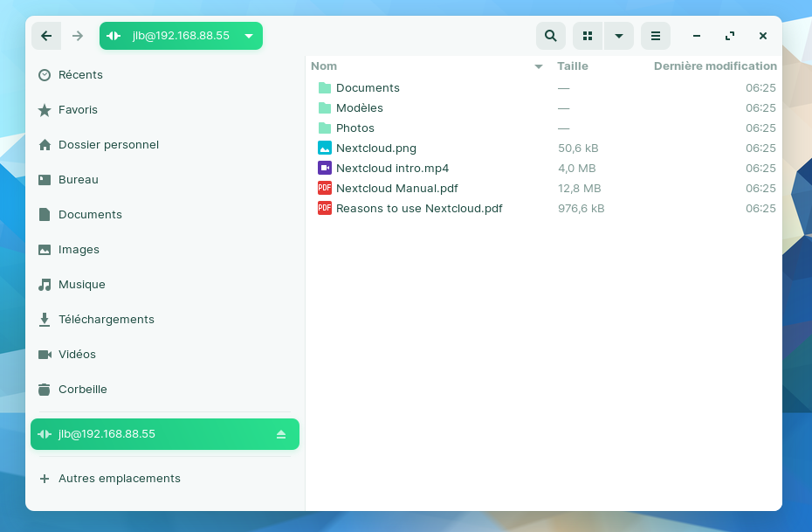Open the view options dropdown arrow
Viewport: 812px width, 532px height.
618,36
